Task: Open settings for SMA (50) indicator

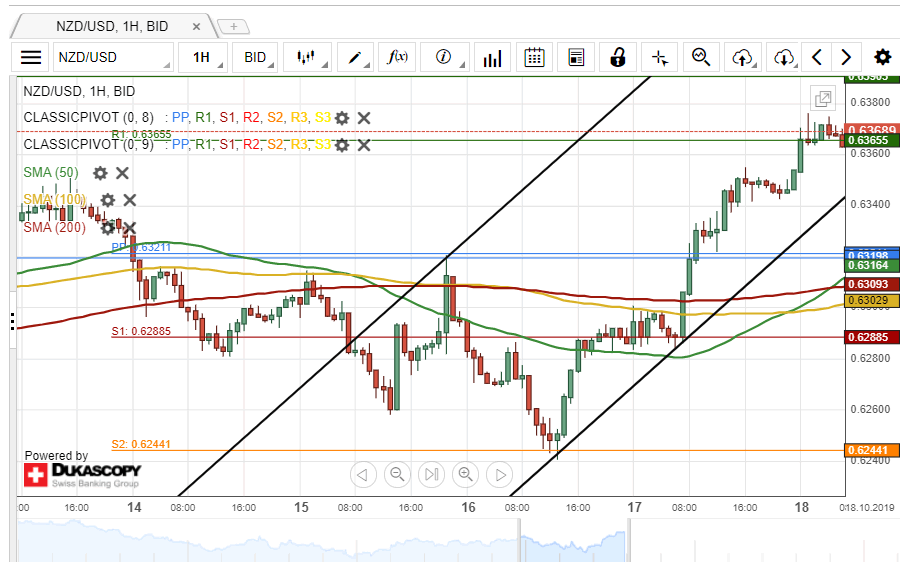Action: point(100,173)
